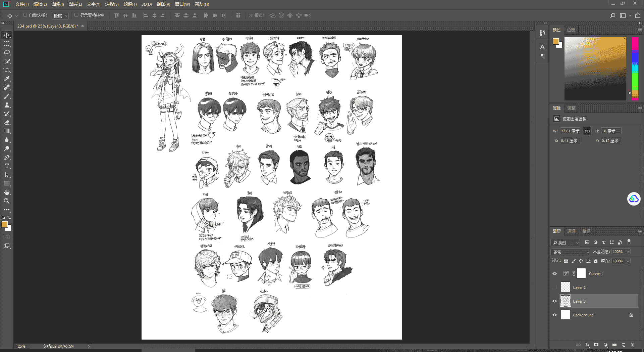Click the foreground color swatch in toolbar
This screenshot has width=644, height=352.
[5, 224]
